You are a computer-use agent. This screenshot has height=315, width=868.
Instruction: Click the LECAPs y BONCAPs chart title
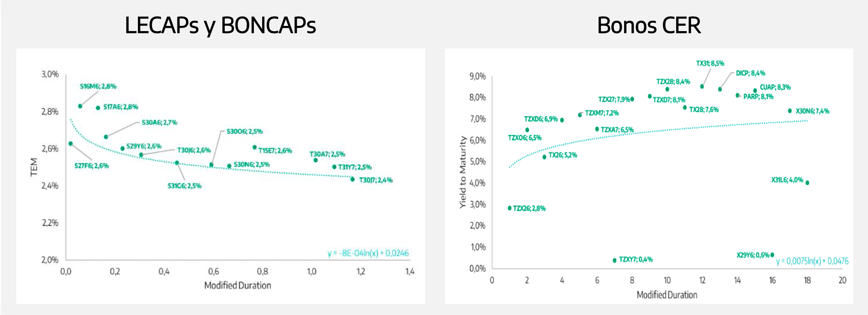(220, 26)
